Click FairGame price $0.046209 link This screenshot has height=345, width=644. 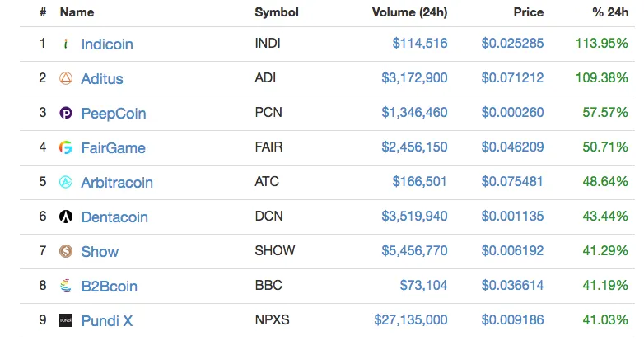(x=512, y=147)
